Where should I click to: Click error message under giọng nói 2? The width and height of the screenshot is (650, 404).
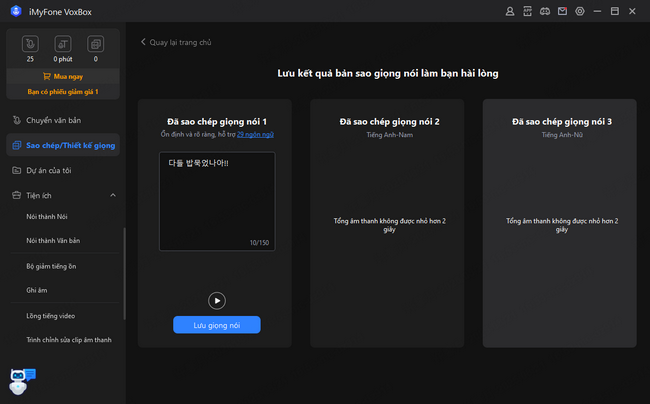click(x=389, y=225)
